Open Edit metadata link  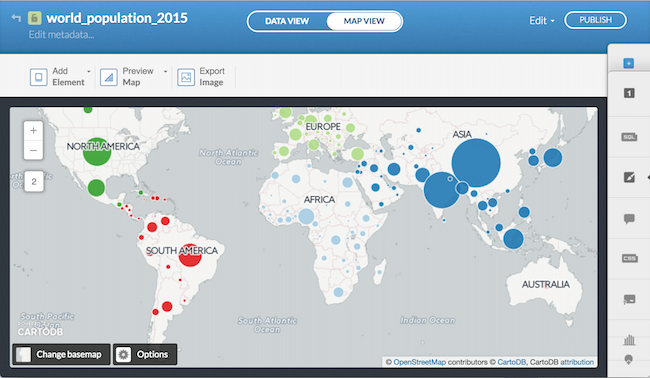(x=61, y=35)
